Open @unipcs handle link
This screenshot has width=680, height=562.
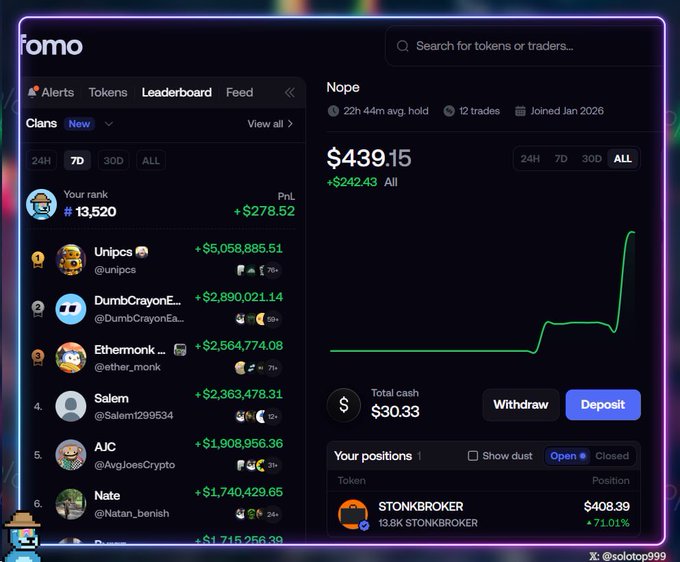click(x=115, y=270)
